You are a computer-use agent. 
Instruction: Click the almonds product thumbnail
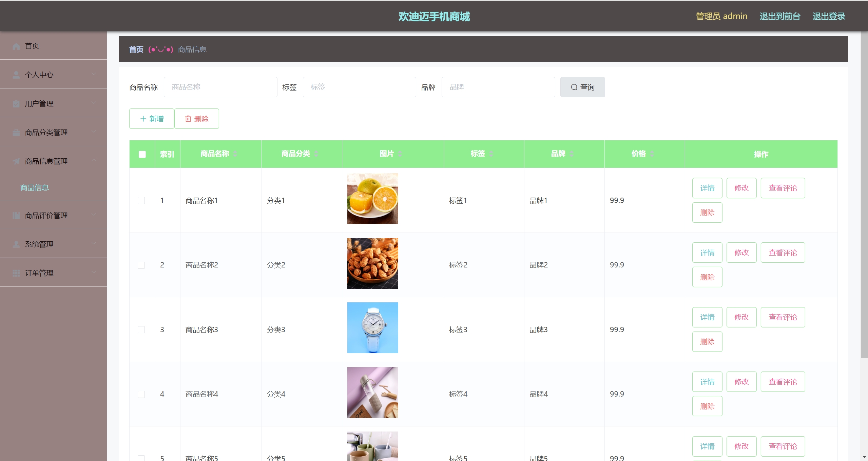coord(372,263)
